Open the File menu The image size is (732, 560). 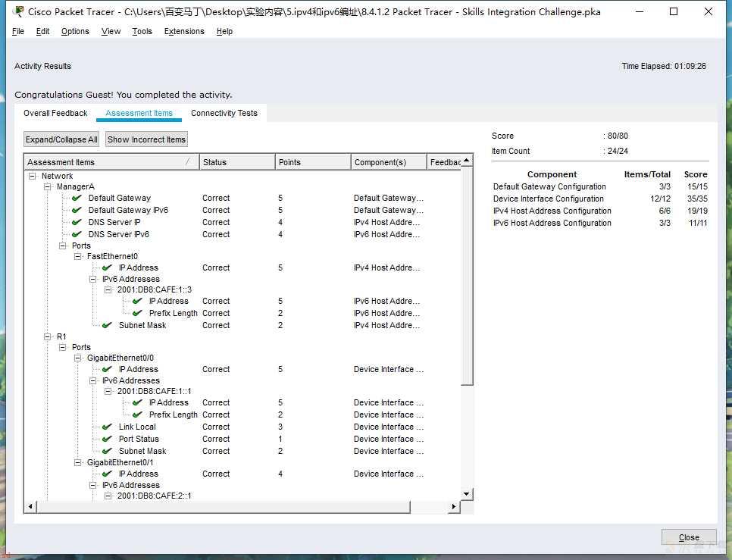[x=18, y=31]
